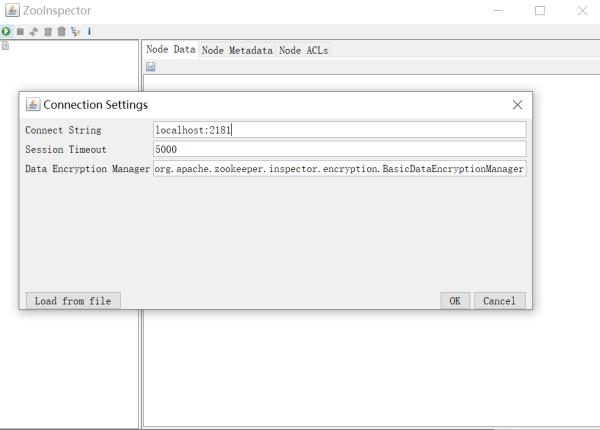Click the About info 'i' icon
The image size is (600, 430).
coord(89,31)
